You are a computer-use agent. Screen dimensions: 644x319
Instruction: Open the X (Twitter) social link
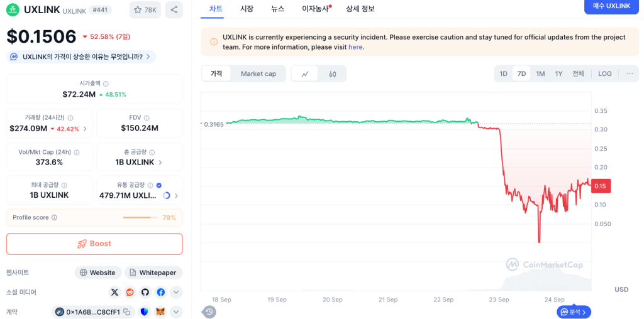(x=115, y=293)
